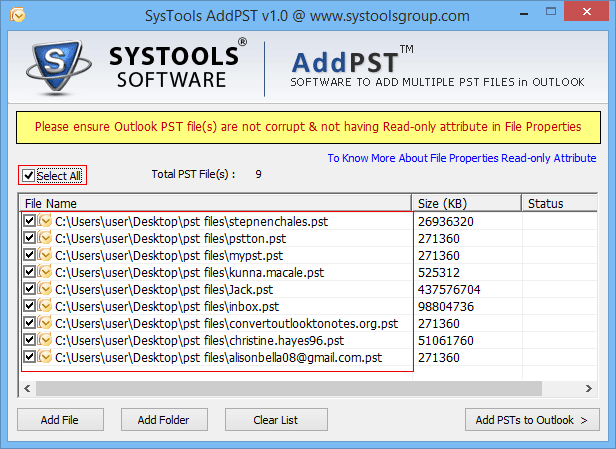Screen dimensions: 616x449
Task: Click size value 525312
Action: click(438, 272)
